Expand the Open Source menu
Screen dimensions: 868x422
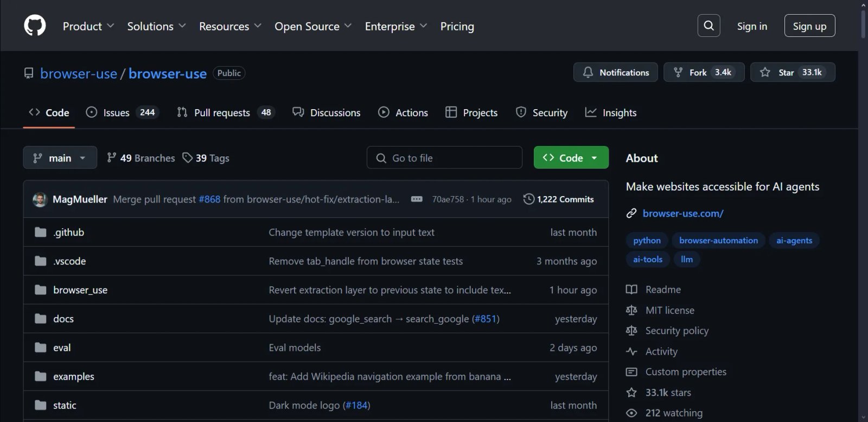313,26
